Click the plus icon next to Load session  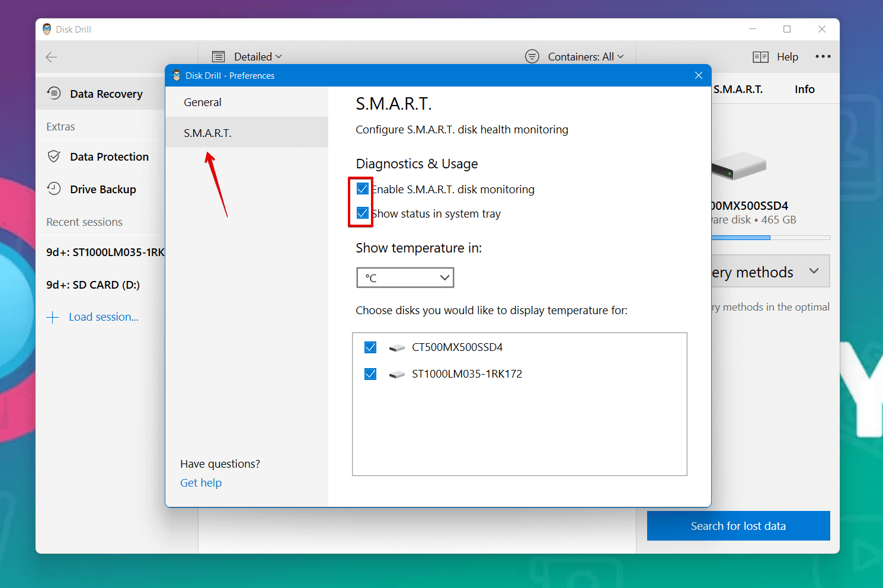(x=53, y=317)
